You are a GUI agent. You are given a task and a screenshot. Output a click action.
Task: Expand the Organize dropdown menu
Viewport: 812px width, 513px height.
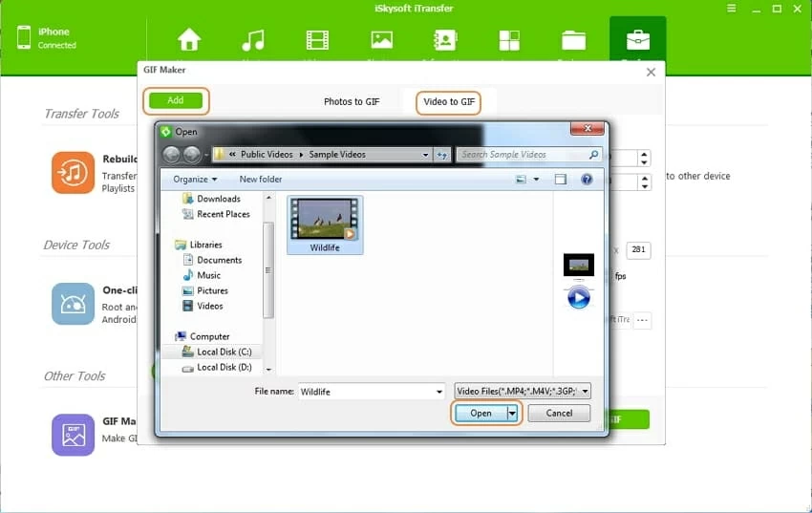click(x=195, y=180)
